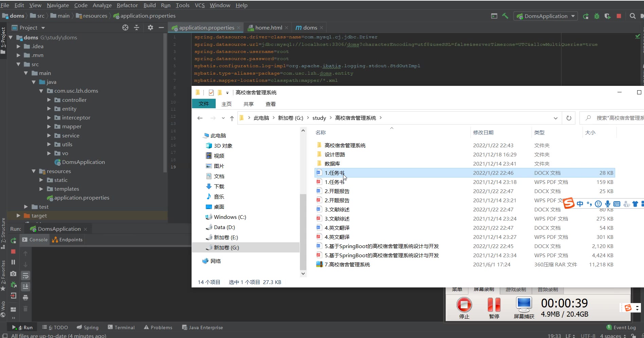Viewport: 644px width, 338px height.
Task: Collapse all in Project panel
Action: [x=137, y=27]
